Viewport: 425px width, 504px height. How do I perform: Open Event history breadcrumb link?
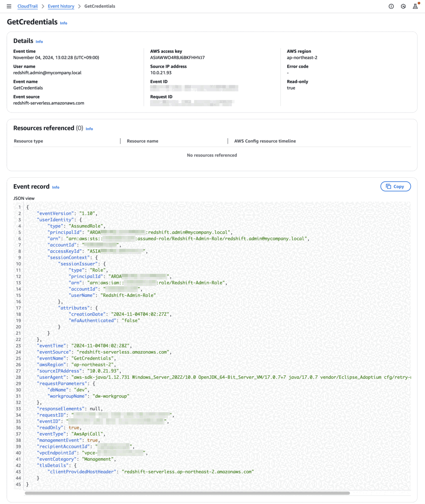(61, 6)
